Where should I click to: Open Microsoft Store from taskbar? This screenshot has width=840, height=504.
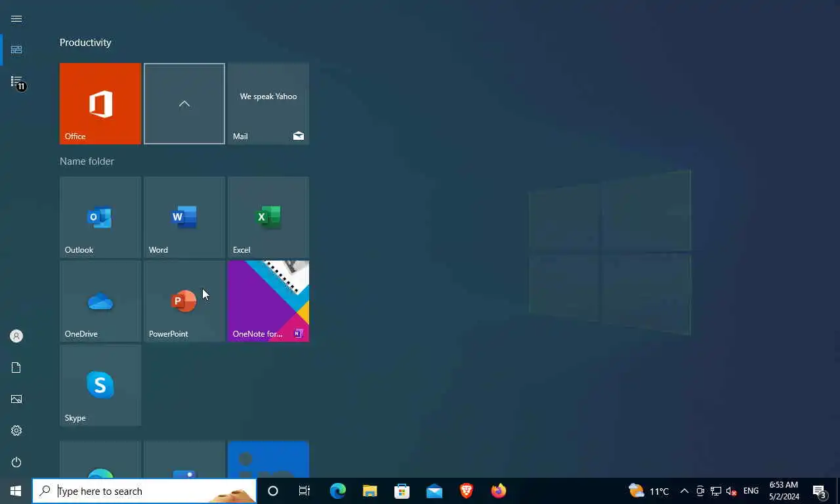pyautogui.click(x=402, y=491)
